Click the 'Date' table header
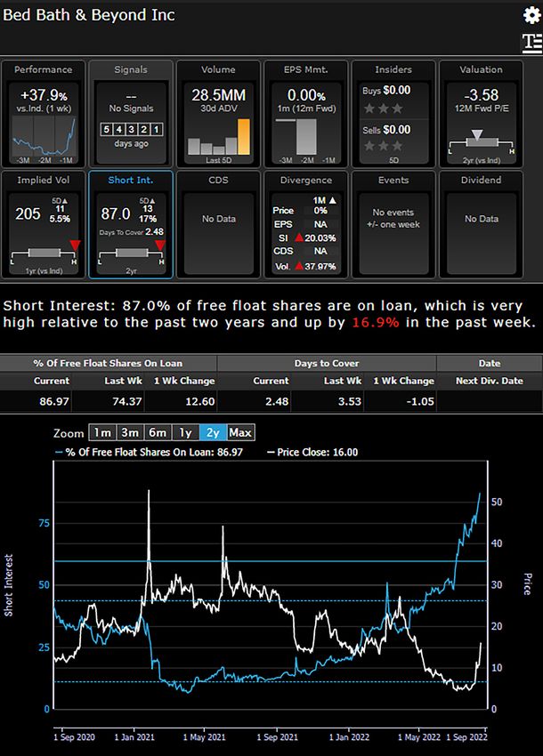 pyautogui.click(x=490, y=363)
